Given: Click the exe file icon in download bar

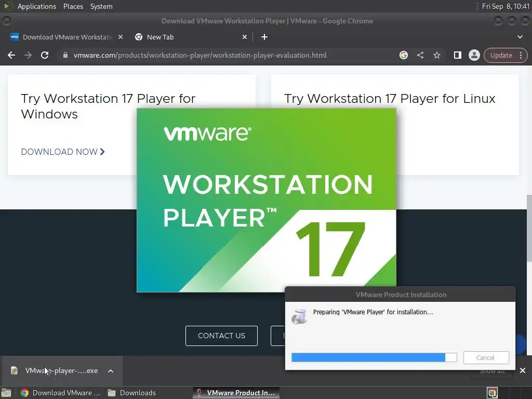Looking at the screenshot, I should (14, 370).
